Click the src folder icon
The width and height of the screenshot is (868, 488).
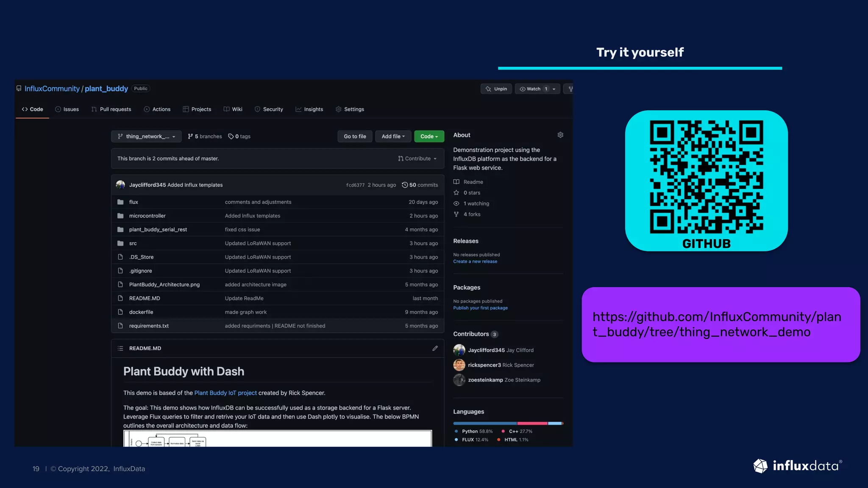point(120,243)
